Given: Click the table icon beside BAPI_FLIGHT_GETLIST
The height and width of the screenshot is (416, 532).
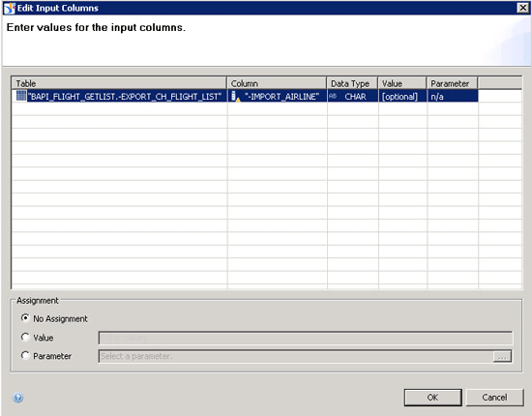Looking at the screenshot, I should coord(21,96).
